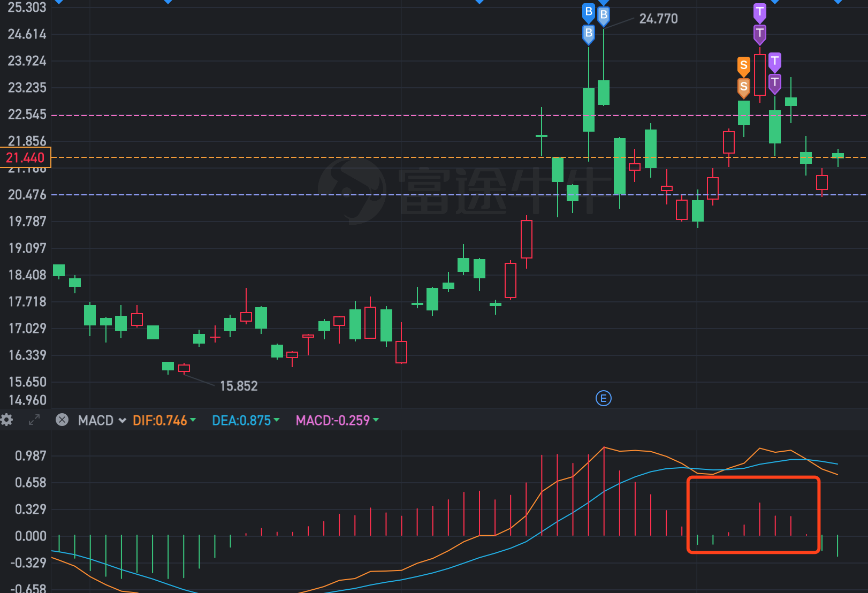Click the 0.987 MACD axis value

(31, 456)
